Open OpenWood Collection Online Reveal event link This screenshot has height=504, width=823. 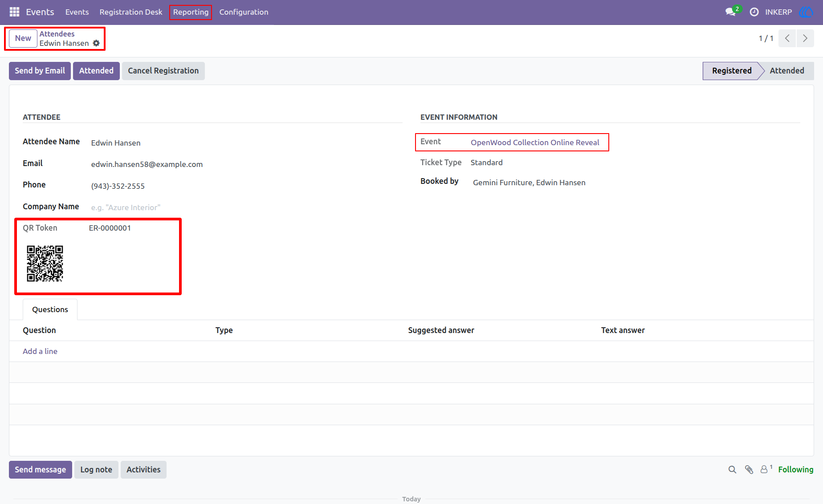[x=535, y=142]
